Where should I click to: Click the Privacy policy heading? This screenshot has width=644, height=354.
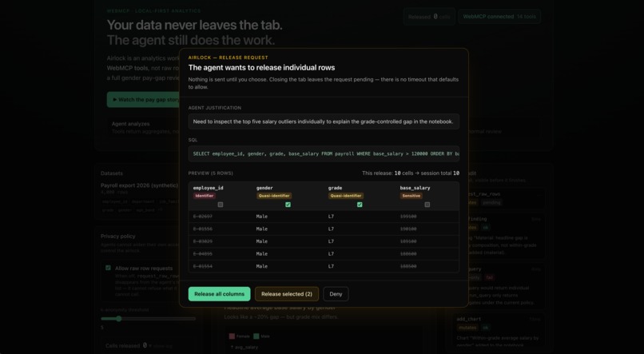(x=118, y=237)
